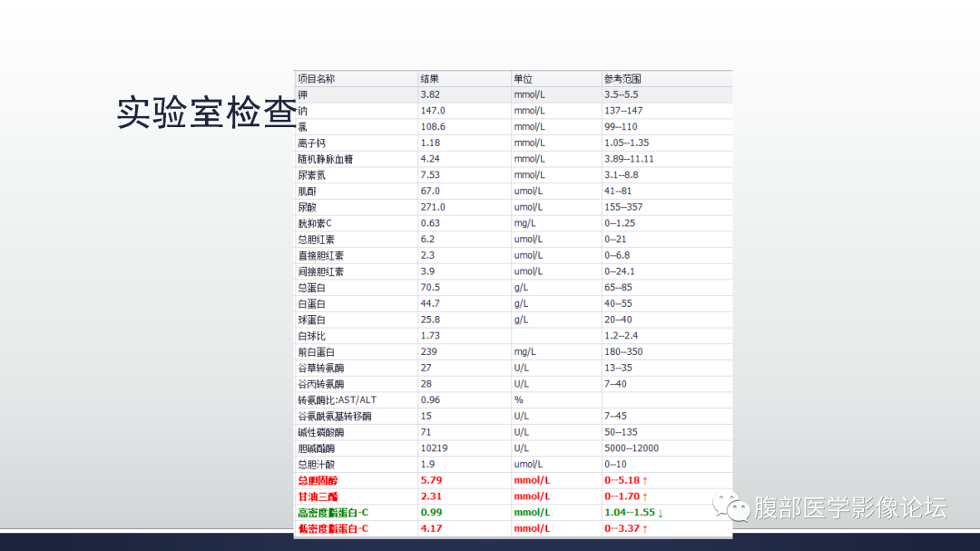Click reference range 41--81
This screenshot has width=980, height=551.
[618, 192]
